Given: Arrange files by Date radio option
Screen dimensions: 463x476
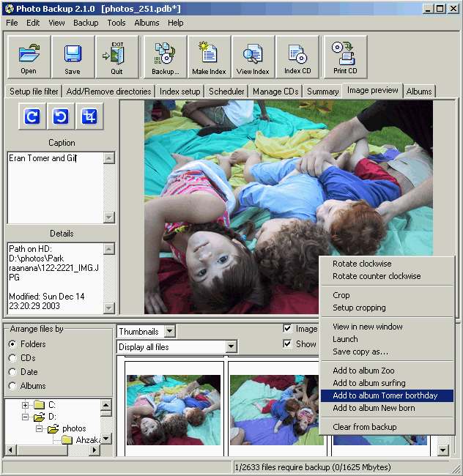Looking at the screenshot, I should tap(12, 372).
